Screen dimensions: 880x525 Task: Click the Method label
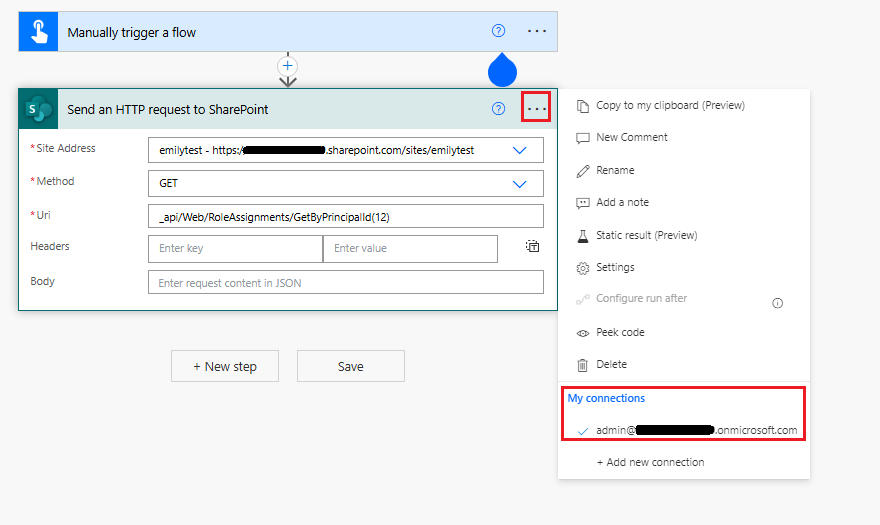[x=55, y=181]
